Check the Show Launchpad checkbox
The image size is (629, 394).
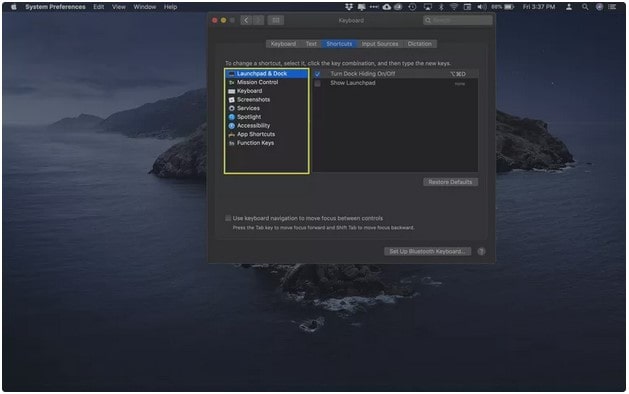coord(317,83)
